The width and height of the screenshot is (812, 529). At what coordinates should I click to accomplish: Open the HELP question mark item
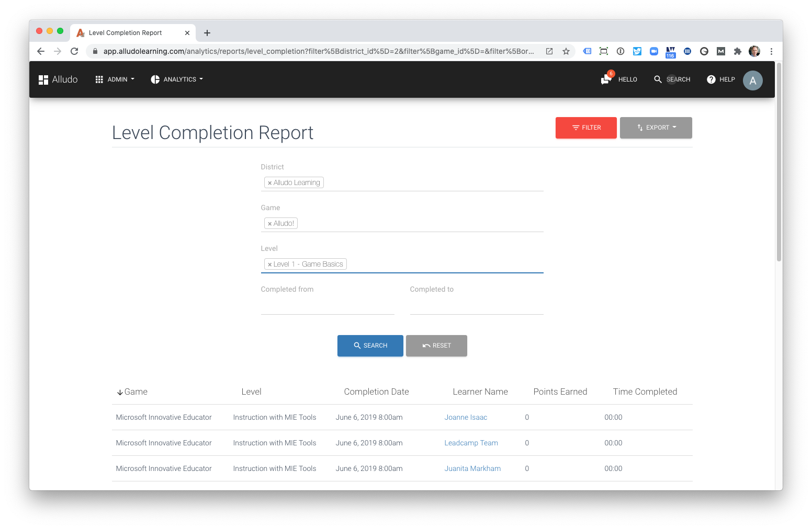click(x=721, y=79)
